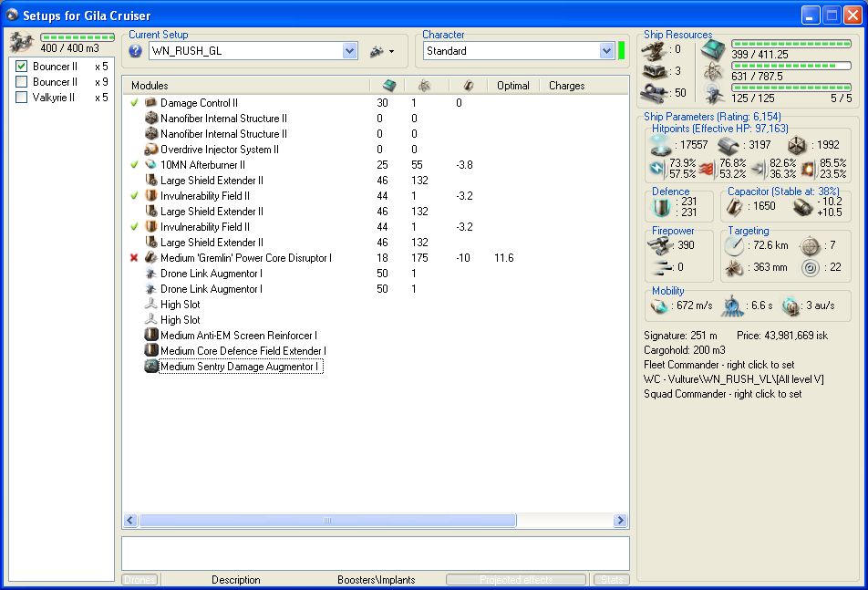Click the 10MN Afterburner II module icon
Screen dimensions: 868x590
coord(150,164)
